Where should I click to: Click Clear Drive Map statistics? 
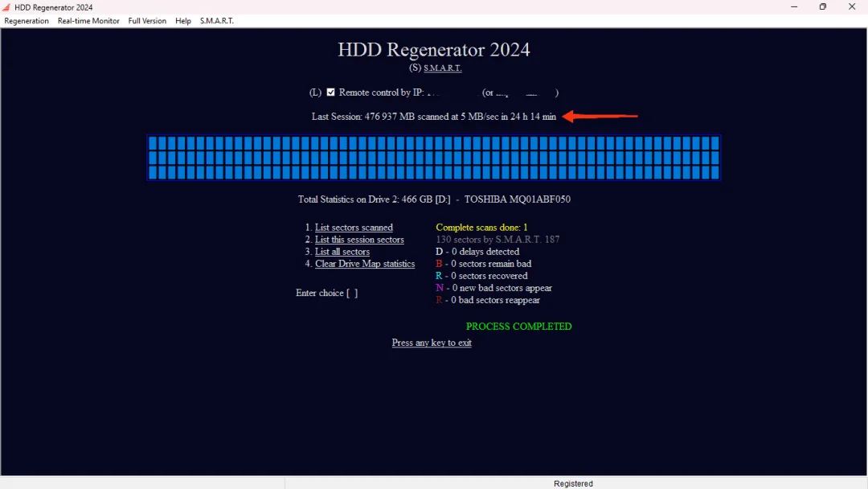pyautogui.click(x=365, y=264)
